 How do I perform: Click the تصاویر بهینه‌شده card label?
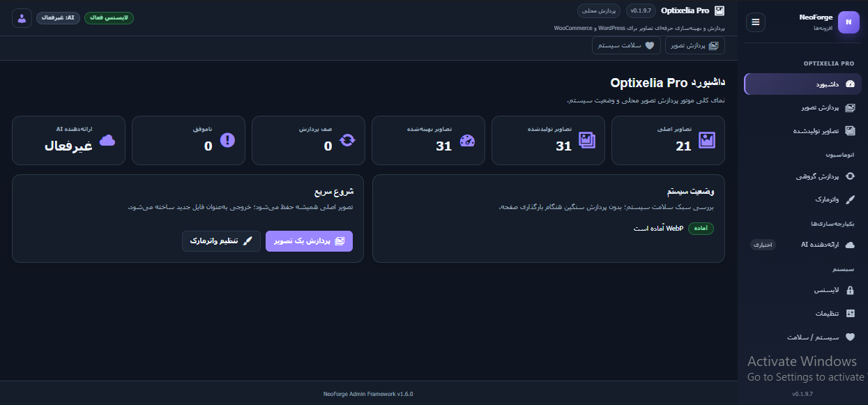(x=429, y=130)
